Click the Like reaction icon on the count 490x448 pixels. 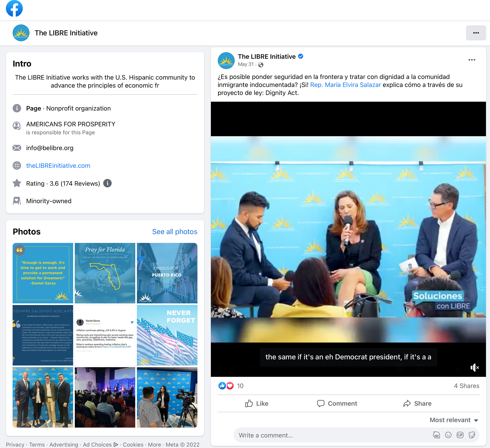[222, 386]
